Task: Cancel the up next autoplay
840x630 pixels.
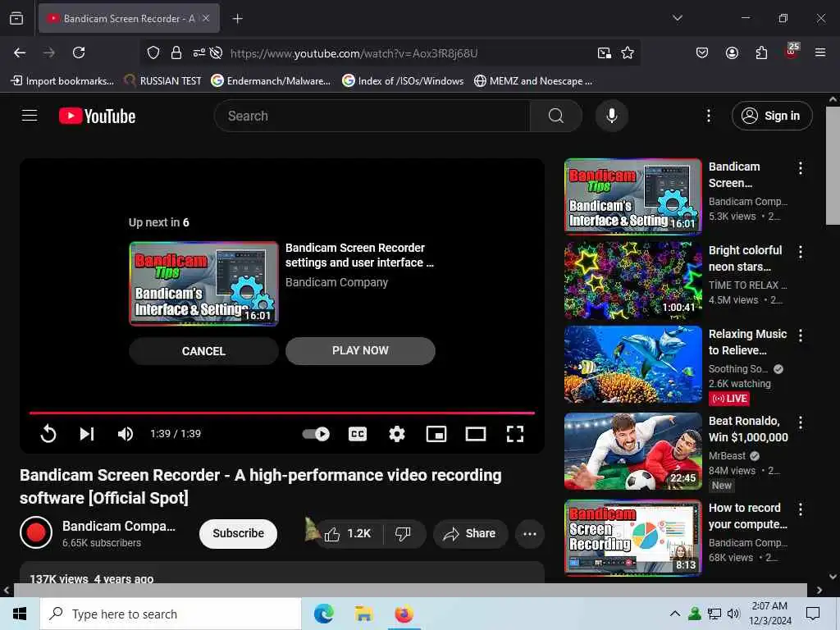Action: (203, 351)
